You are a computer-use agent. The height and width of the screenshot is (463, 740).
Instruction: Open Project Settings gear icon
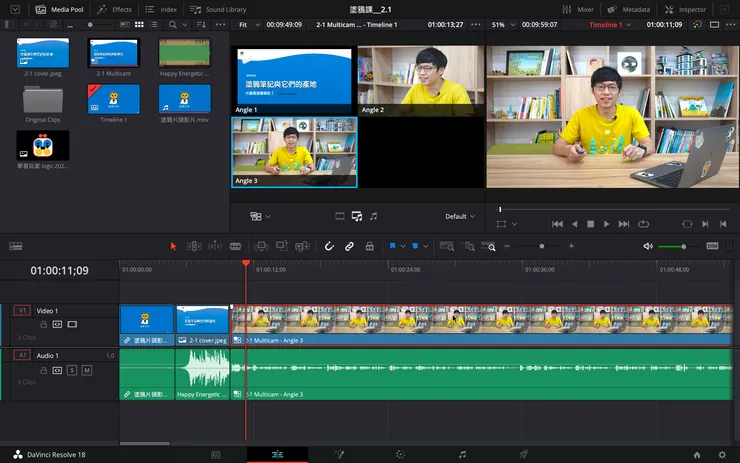[x=722, y=454]
